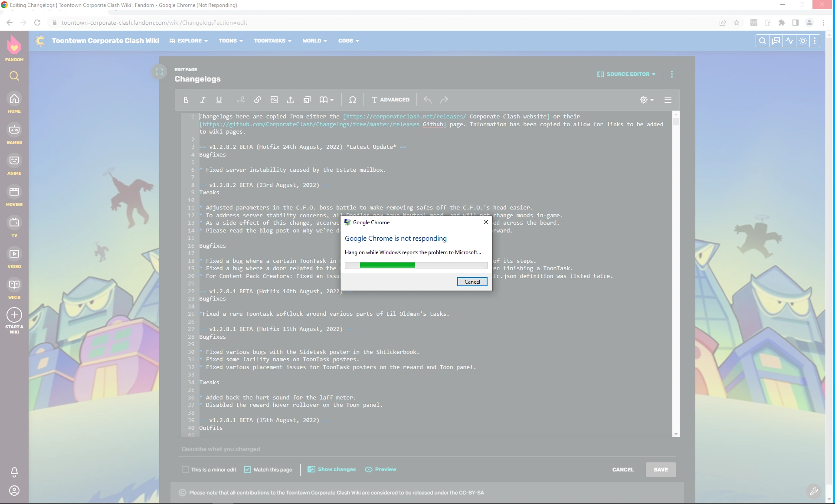
Task: Open the wiki search tool
Action: coord(762,40)
